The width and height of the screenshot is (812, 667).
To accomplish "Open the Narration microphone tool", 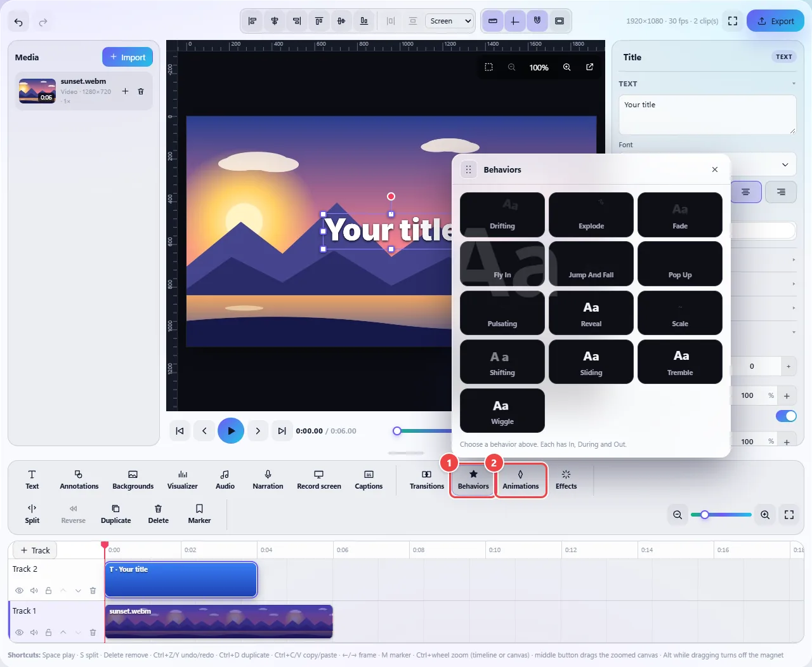I will click(268, 480).
